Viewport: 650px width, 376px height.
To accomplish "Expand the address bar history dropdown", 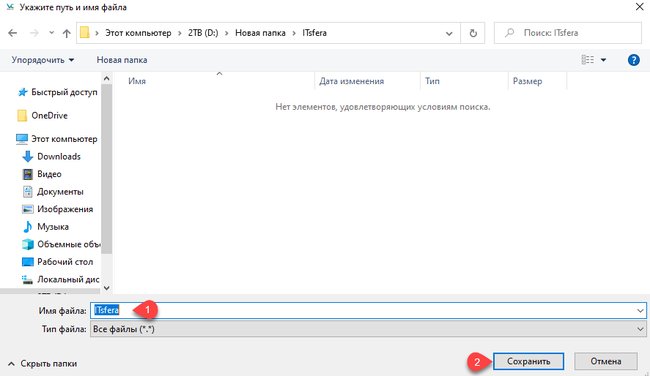I will click(x=449, y=33).
